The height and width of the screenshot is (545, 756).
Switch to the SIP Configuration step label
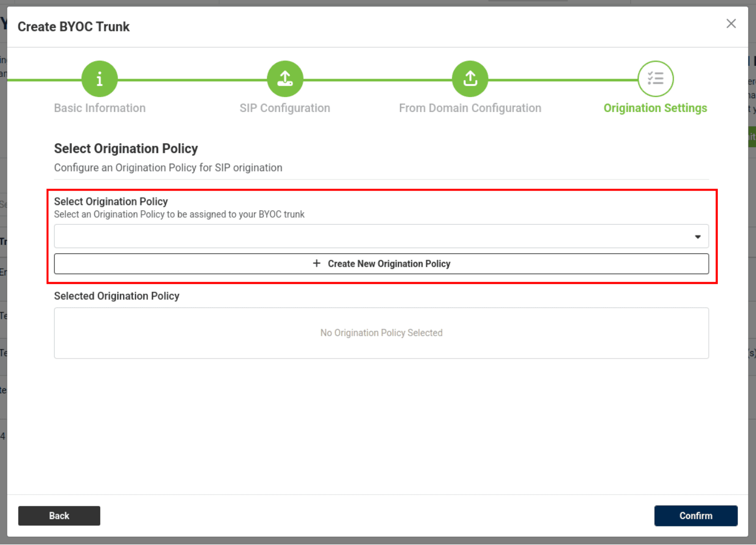click(285, 108)
